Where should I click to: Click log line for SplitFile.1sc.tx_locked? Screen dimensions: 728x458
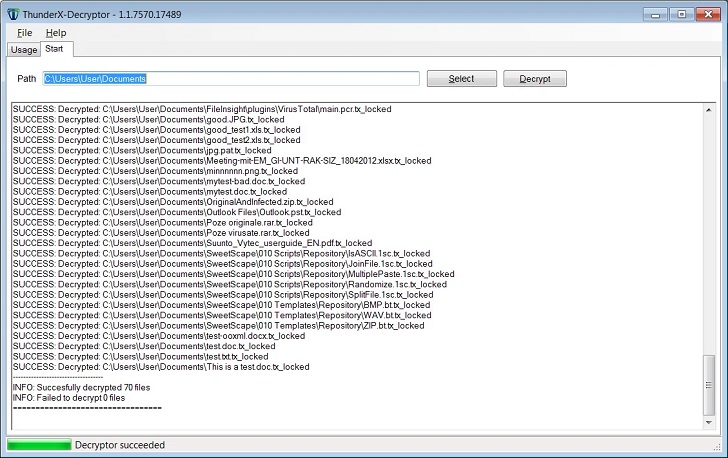pyautogui.click(x=223, y=294)
